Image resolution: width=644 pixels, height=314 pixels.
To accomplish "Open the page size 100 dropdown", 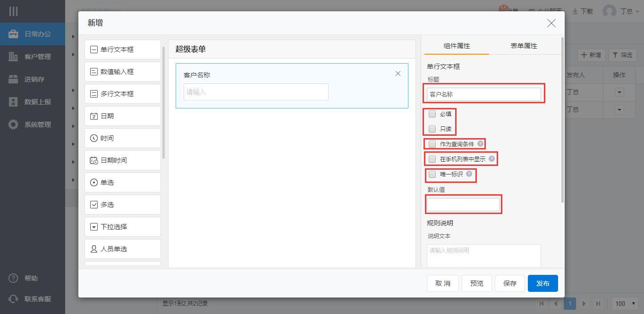I will pyautogui.click(x=625, y=304).
